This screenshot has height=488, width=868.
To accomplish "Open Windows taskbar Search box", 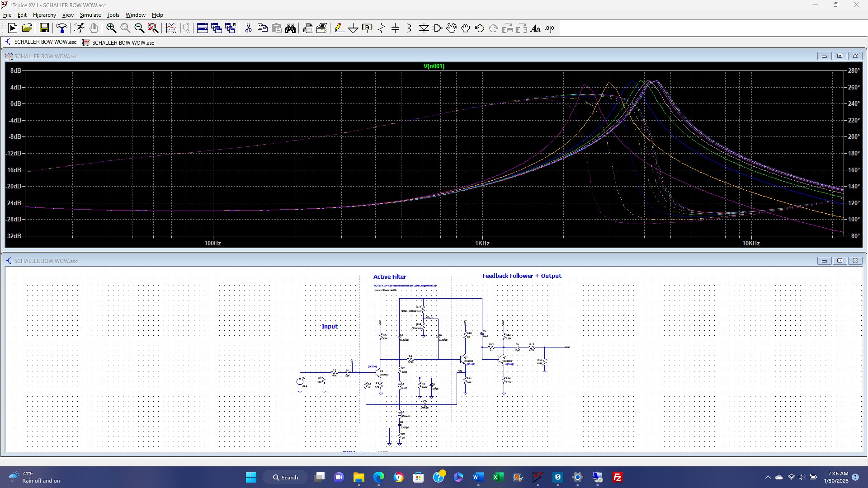I will [285, 477].
